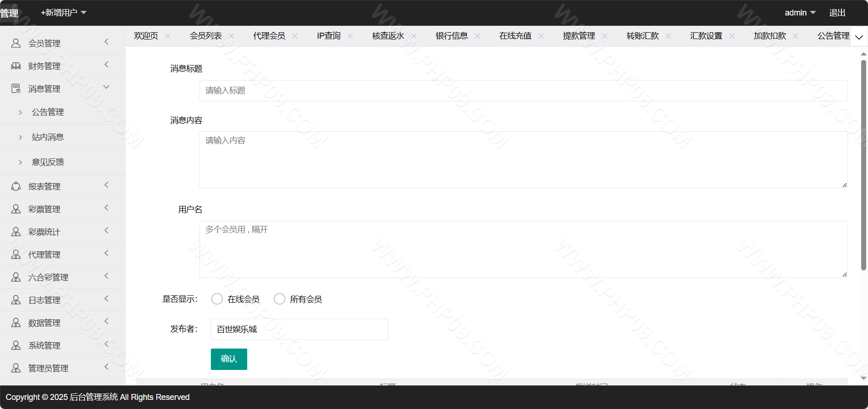Click the 系统管理 sidebar icon

(x=16, y=345)
